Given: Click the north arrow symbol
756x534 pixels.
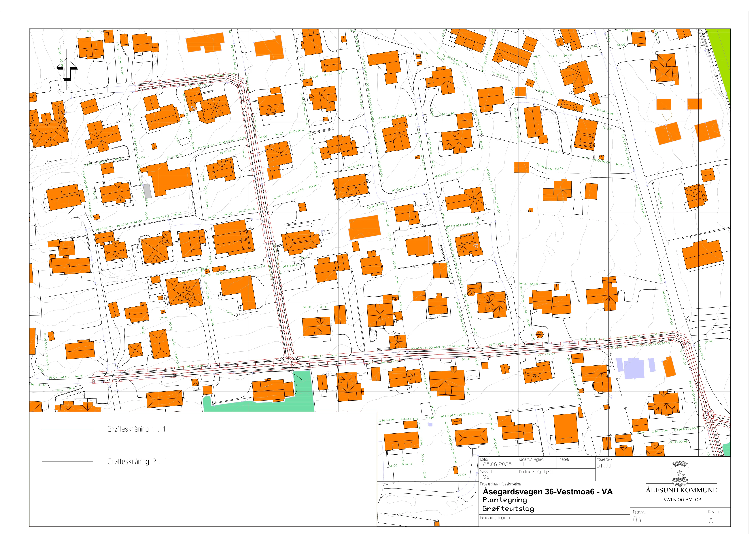Looking at the screenshot, I should click(67, 69).
